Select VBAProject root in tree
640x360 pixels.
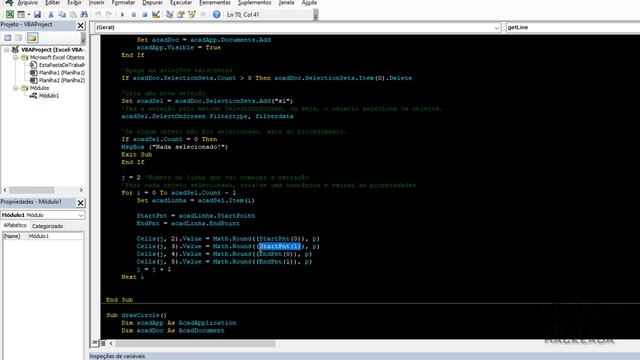53,49
